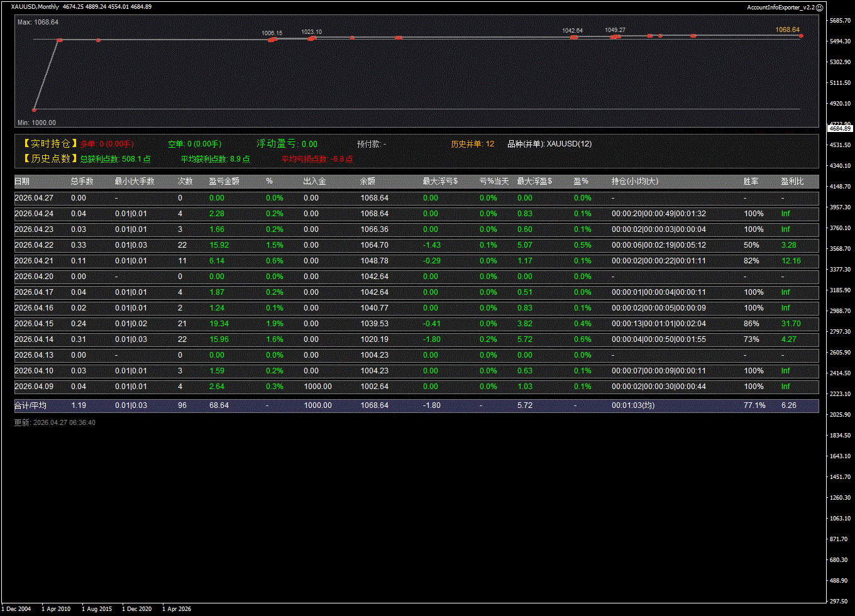Click the smiley face icon beside AccountInfoExporter
855x616 pixels.
click(x=819, y=7)
